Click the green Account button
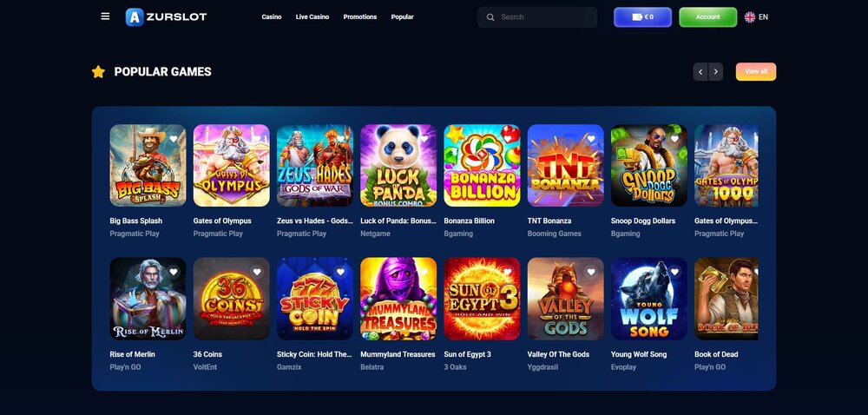The width and height of the screenshot is (868, 415). click(x=708, y=17)
